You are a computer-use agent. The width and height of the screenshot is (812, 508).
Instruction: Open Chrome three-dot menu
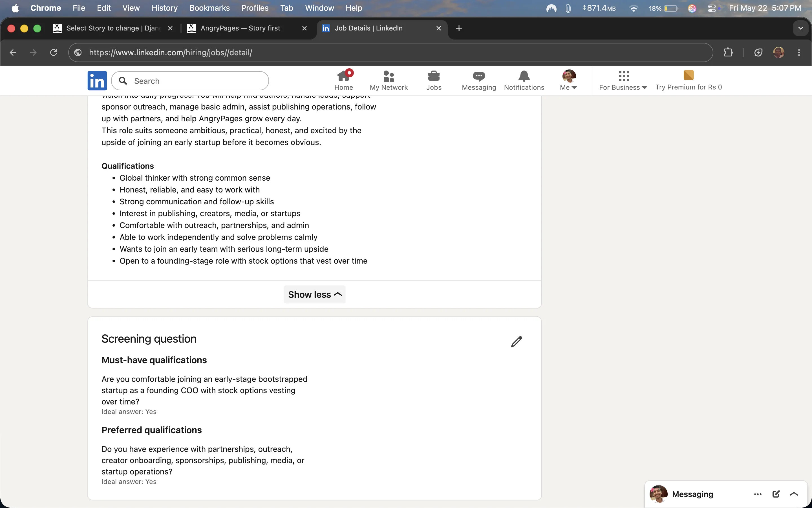799,52
